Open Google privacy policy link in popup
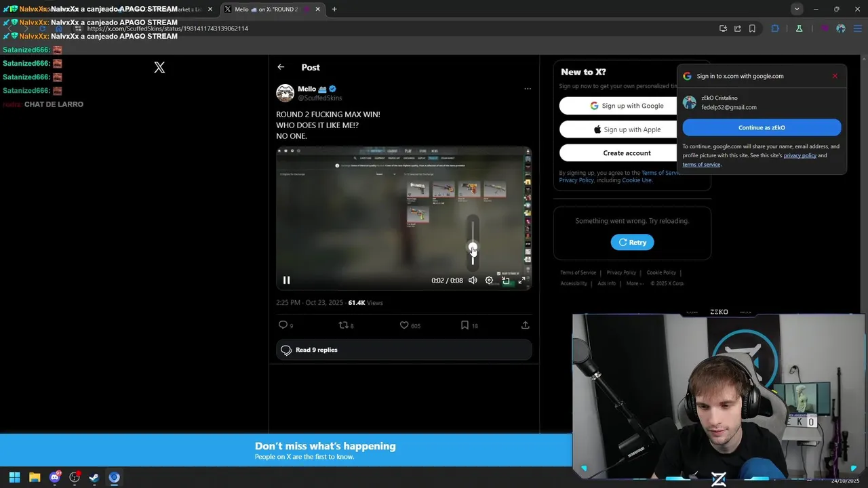 (x=800, y=155)
